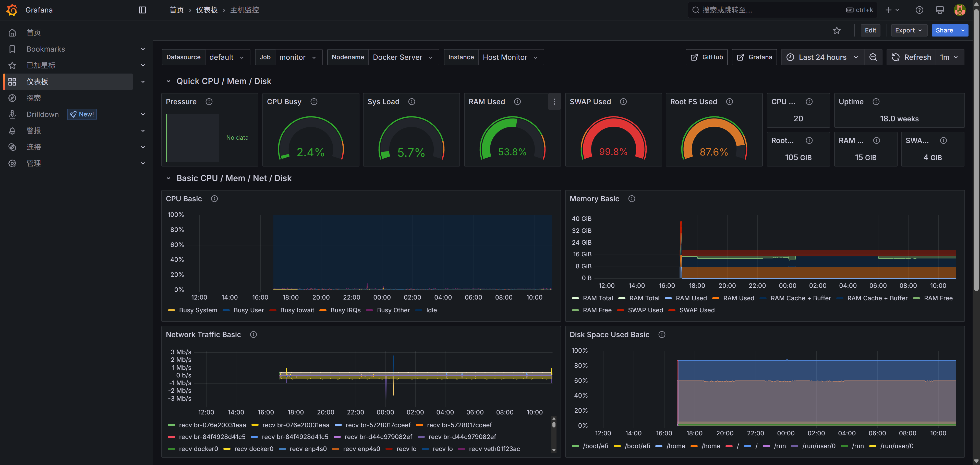The height and width of the screenshot is (465, 980).
Task: Toggle Busy System series in CPU legend
Action: pyautogui.click(x=198, y=310)
